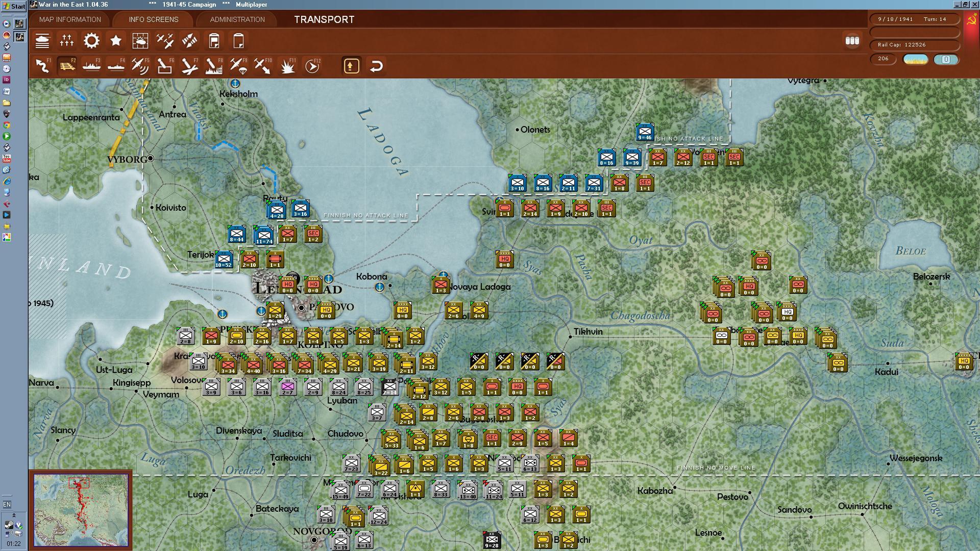Image resolution: width=980 pixels, height=551 pixels.
Task: Open the Victory star icon
Action: 116,41
